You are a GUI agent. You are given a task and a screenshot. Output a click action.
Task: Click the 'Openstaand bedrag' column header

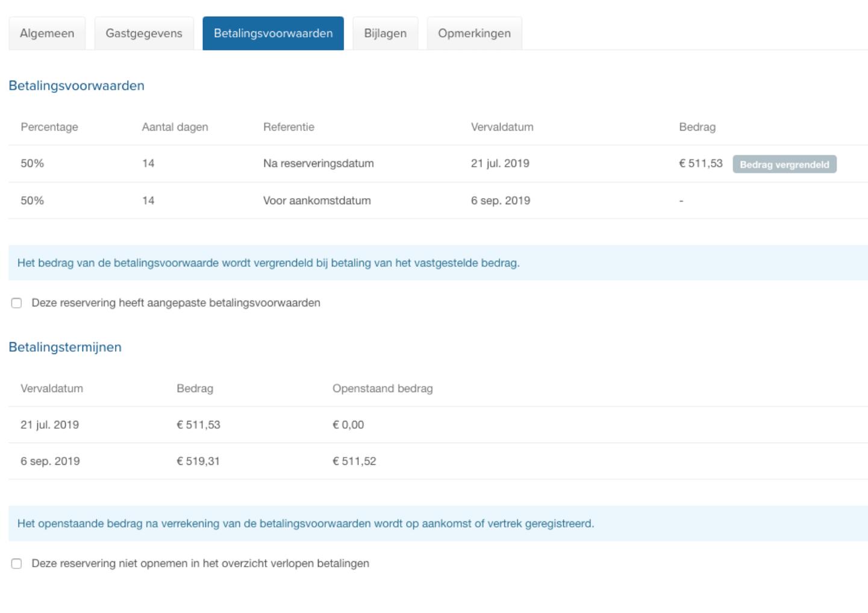382,388
